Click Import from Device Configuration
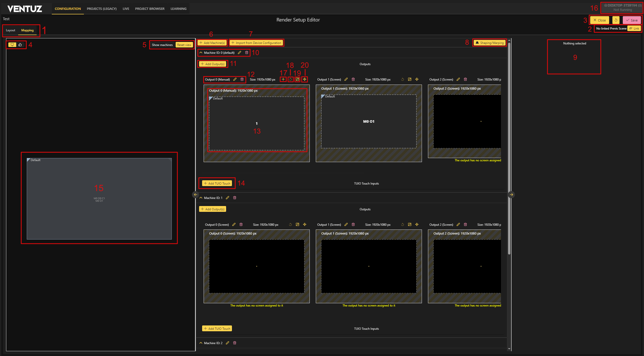 256,43
